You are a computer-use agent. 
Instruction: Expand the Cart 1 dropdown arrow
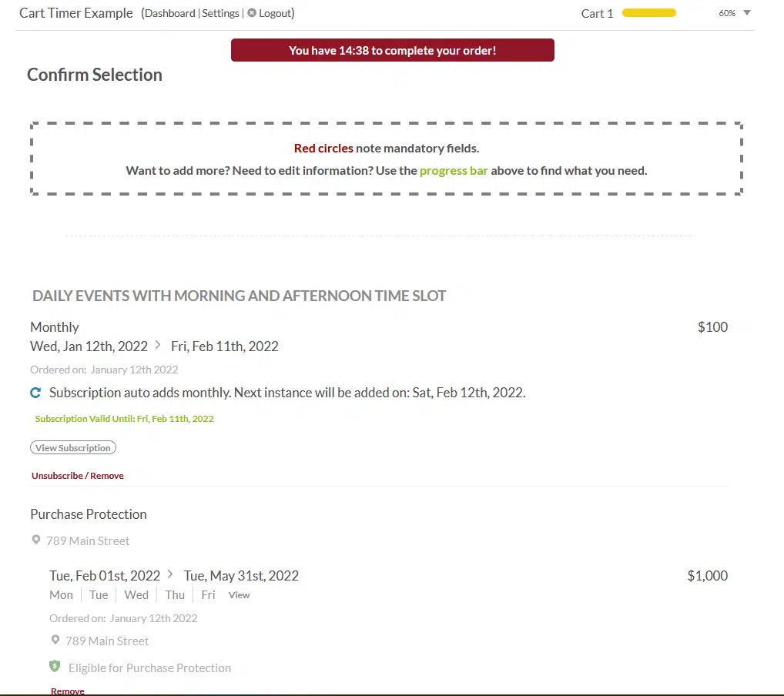tap(746, 13)
